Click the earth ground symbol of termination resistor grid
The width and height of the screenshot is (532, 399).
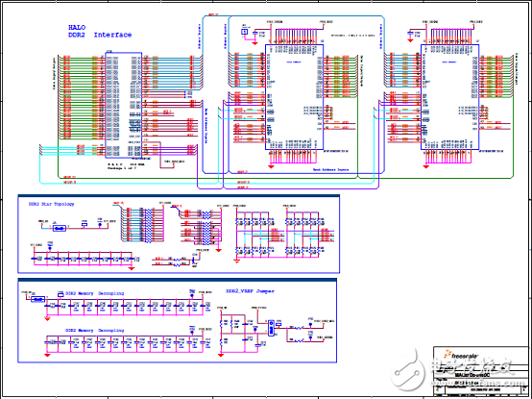236,261
